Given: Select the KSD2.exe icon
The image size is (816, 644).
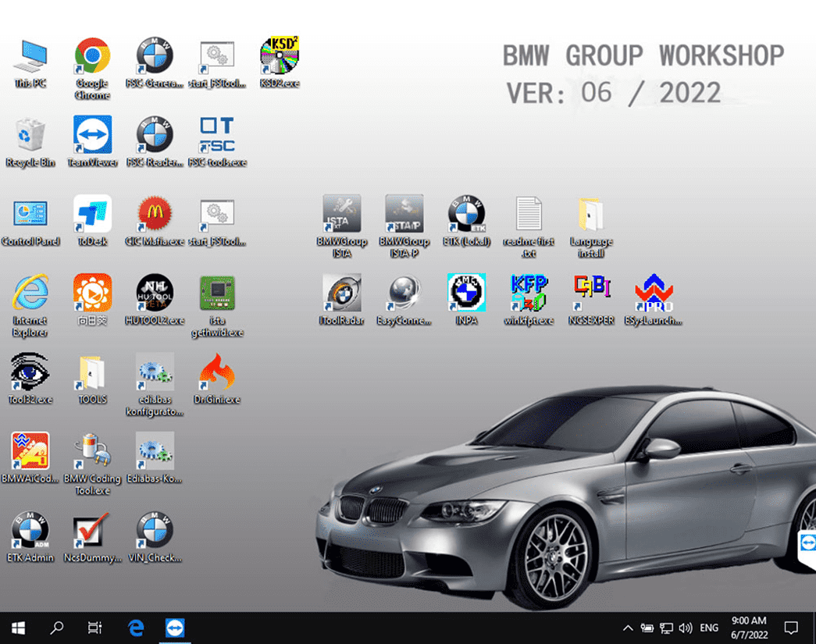Looking at the screenshot, I should (x=280, y=63).
